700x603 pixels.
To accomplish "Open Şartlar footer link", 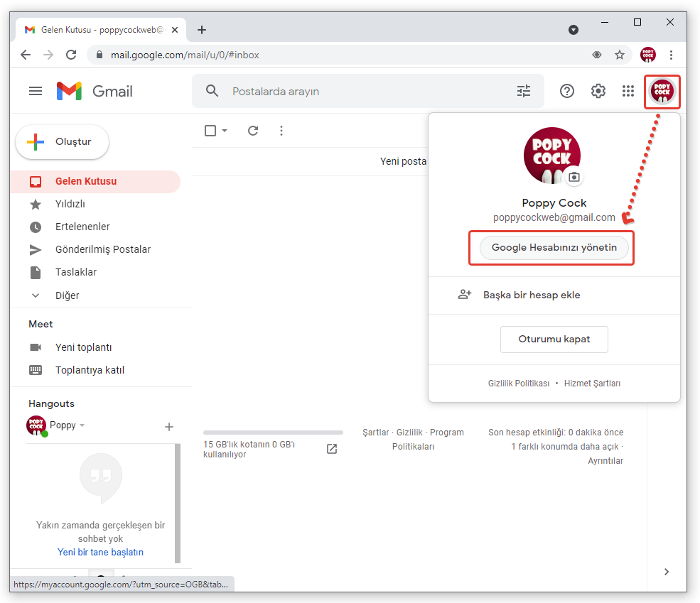I will click(x=375, y=432).
